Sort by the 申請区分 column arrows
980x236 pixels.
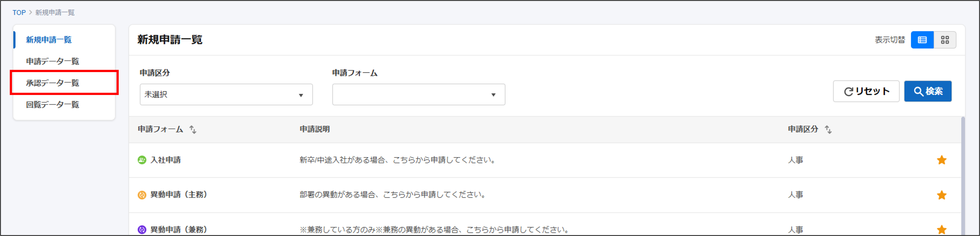click(828, 129)
